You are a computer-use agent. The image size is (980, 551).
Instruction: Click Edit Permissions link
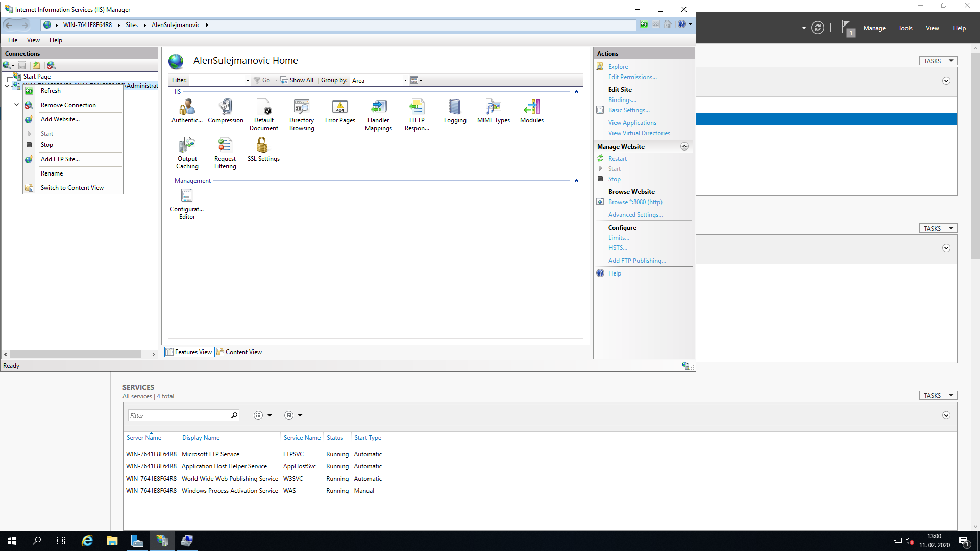(x=632, y=77)
